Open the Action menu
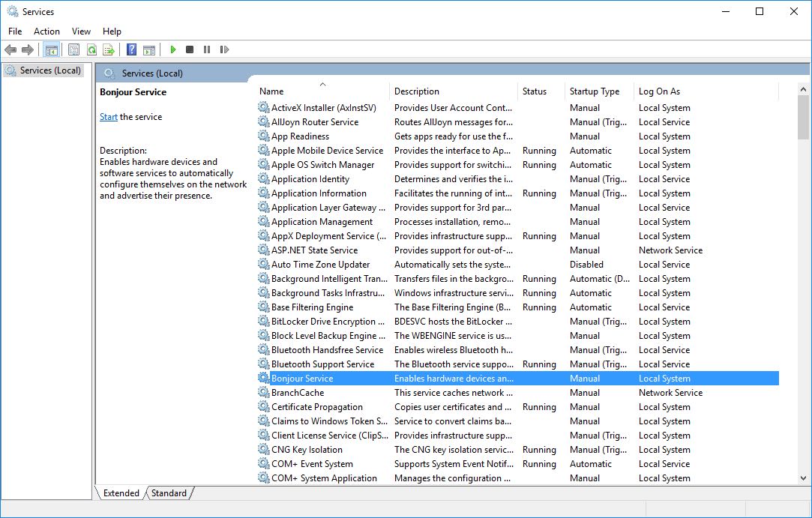 click(x=46, y=31)
